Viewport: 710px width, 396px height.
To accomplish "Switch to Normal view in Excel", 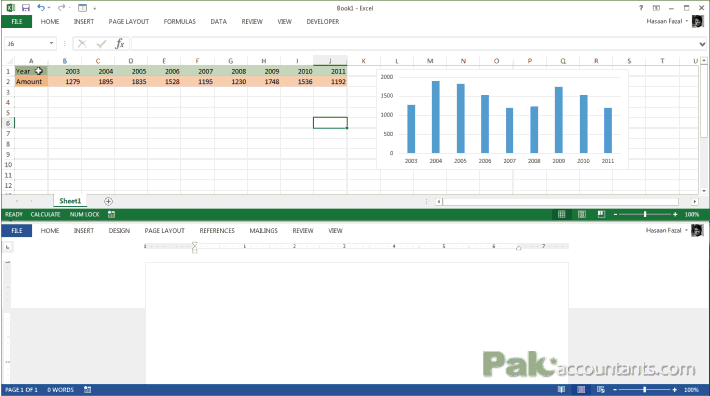I will tap(561, 215).
